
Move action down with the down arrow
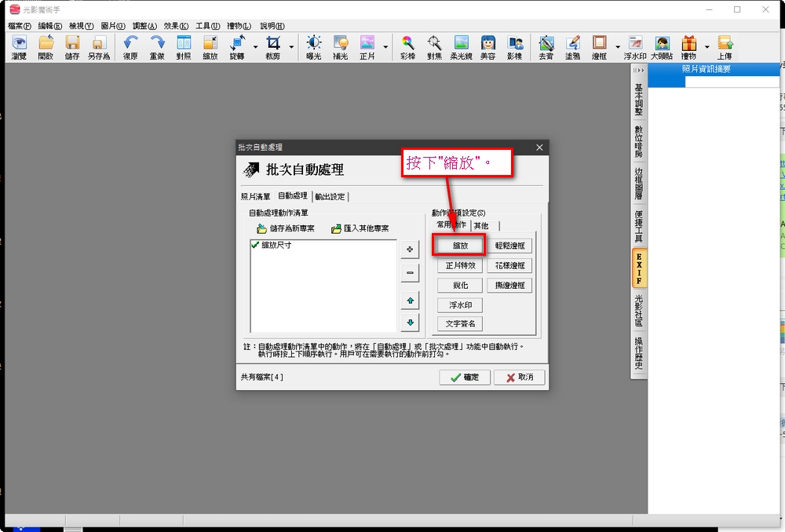click(409, 322)
